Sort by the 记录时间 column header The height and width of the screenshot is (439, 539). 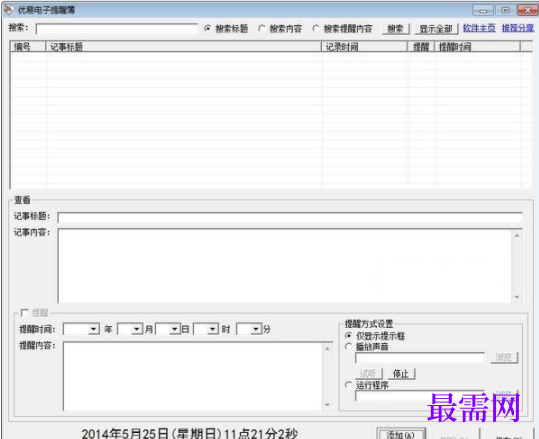(x=365, y=46)
